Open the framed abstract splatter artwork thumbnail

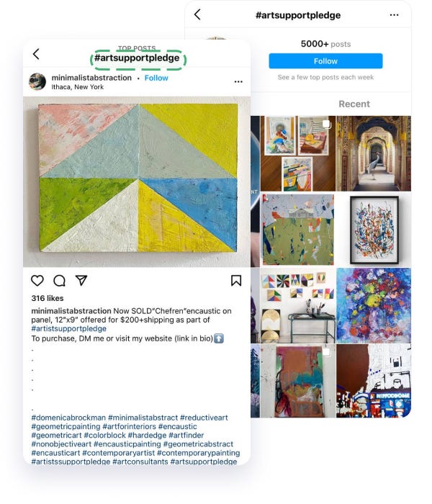coord(374,230)
